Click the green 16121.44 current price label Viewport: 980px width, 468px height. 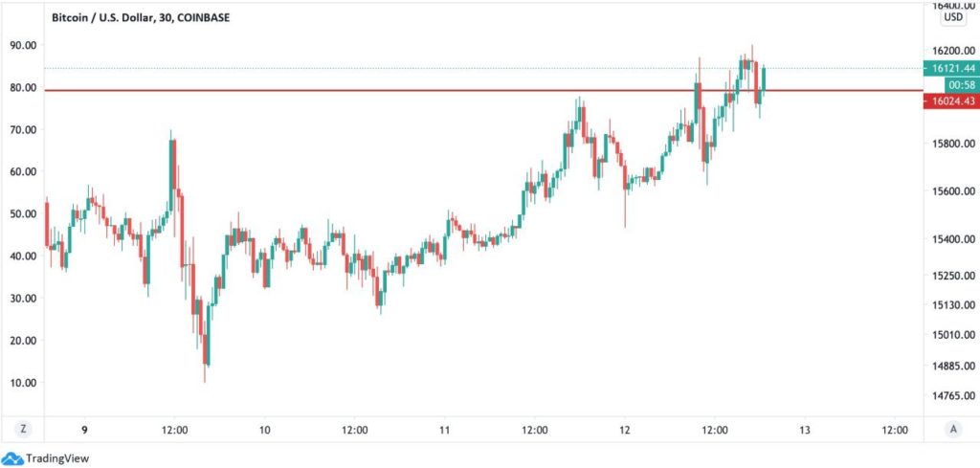pos(951,69)
